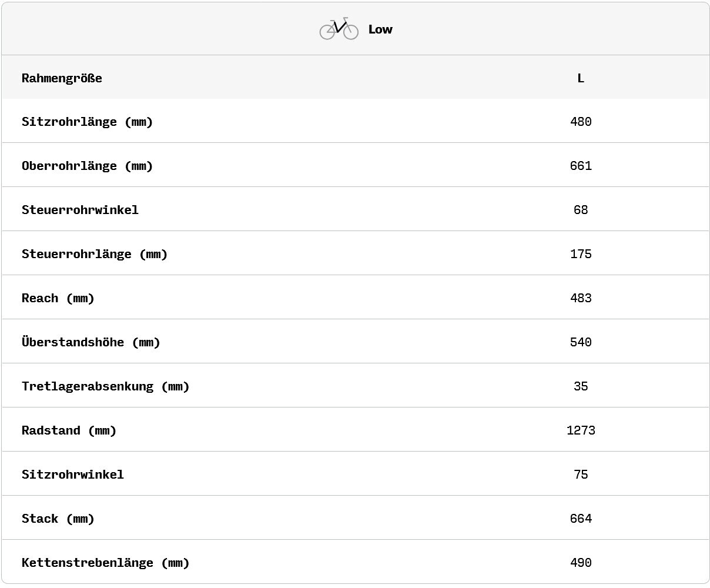Select the 483 reach value

coord(581,298)
